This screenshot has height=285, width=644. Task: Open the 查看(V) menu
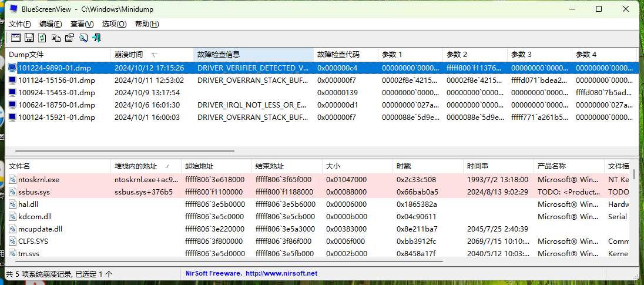point(82,24)
